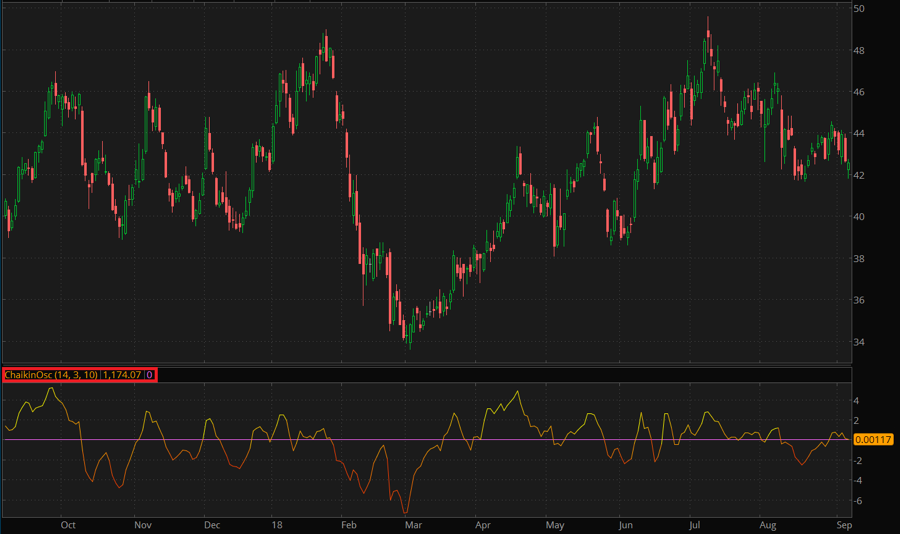Click the 4 level on oscillator axis
Image resolution: width=900 pixels, height=534 pixels.
coord(858,400)
